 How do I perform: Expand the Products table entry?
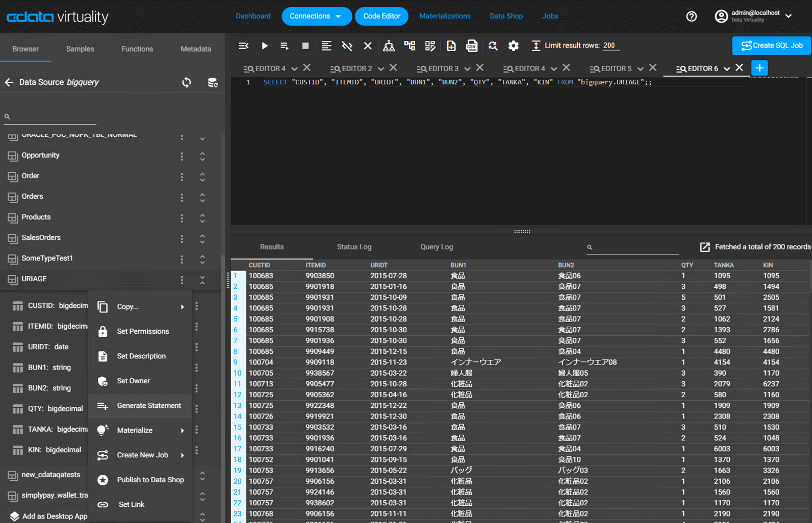(202, 218)
